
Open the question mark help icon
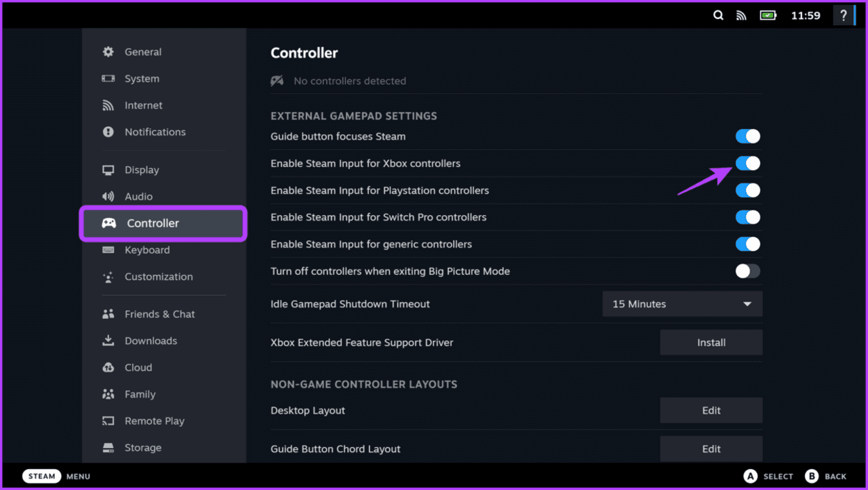tap(843, 16)
